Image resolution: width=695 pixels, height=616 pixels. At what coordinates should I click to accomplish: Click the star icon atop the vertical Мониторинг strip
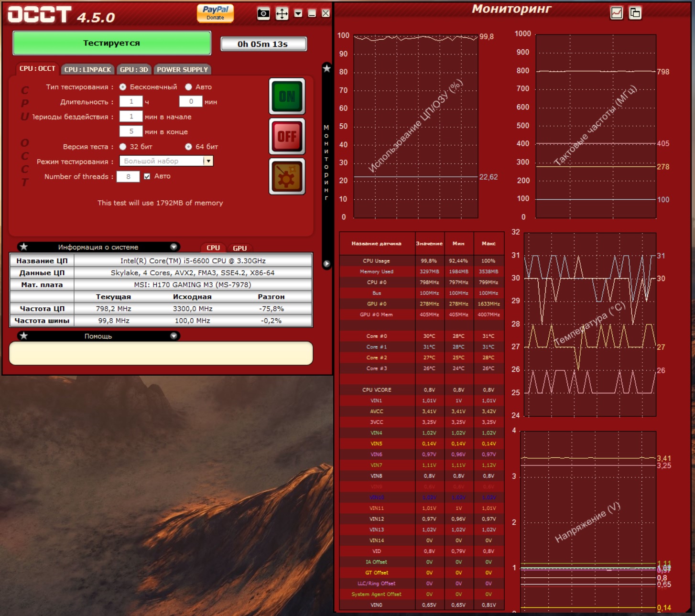(327, 68)
